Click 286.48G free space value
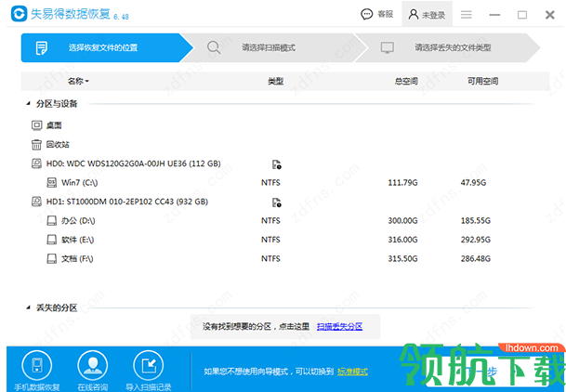 coord(476,259)
